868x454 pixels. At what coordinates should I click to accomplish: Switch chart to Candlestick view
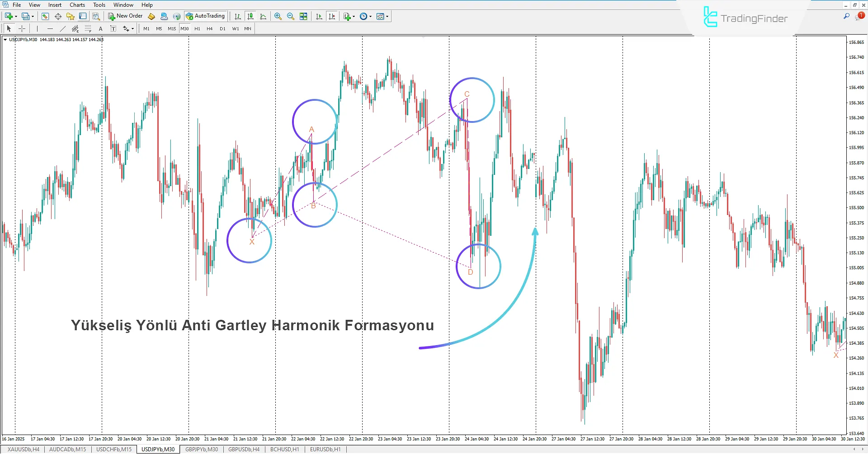(x=250, y=16)
